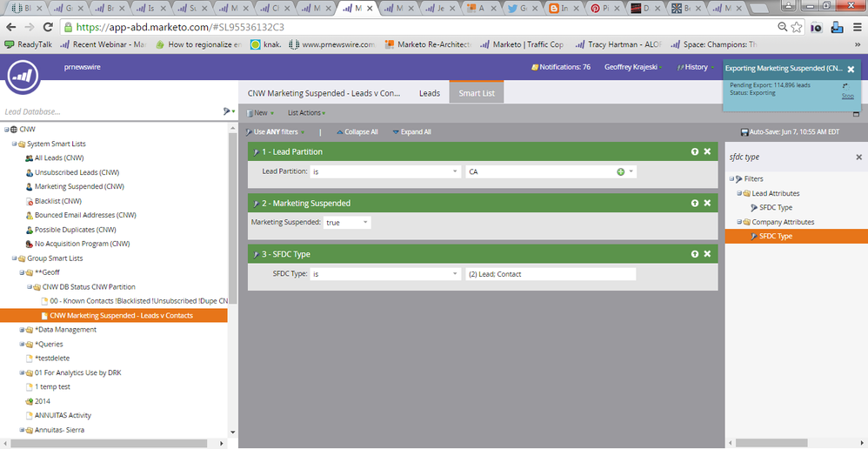Close the sfdc type search panel
Viewport: 868px width, 449px height.
point(859,157)
